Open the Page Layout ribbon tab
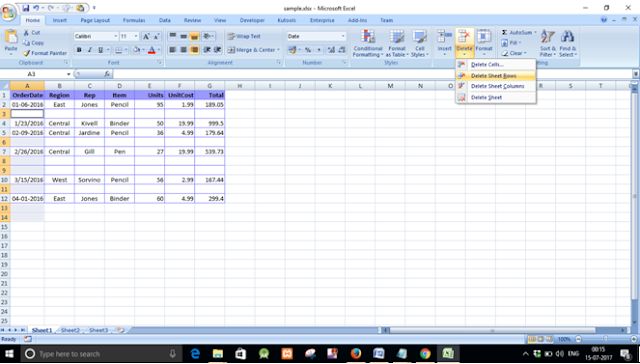Image resolution: width=640 pixels, height=364 pixels. [95, 20]
